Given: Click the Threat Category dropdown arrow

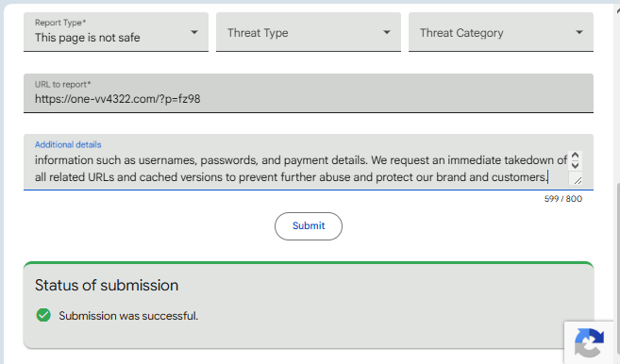Looking at the screenshot, I should (579, 32).
